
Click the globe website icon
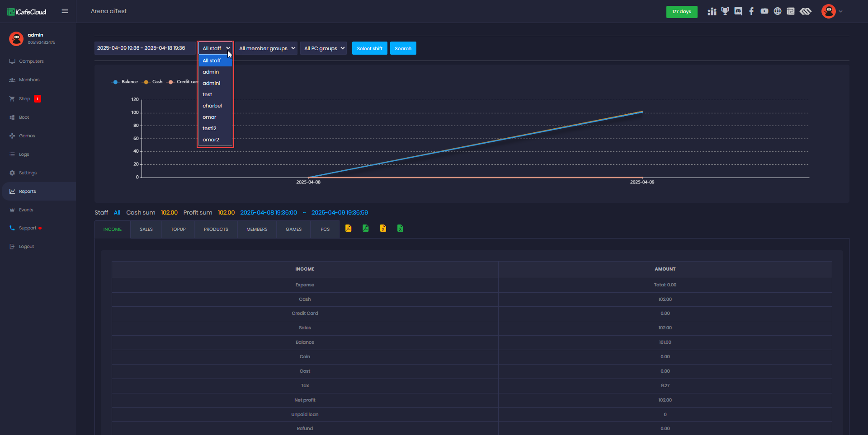[x=778, y=11]
